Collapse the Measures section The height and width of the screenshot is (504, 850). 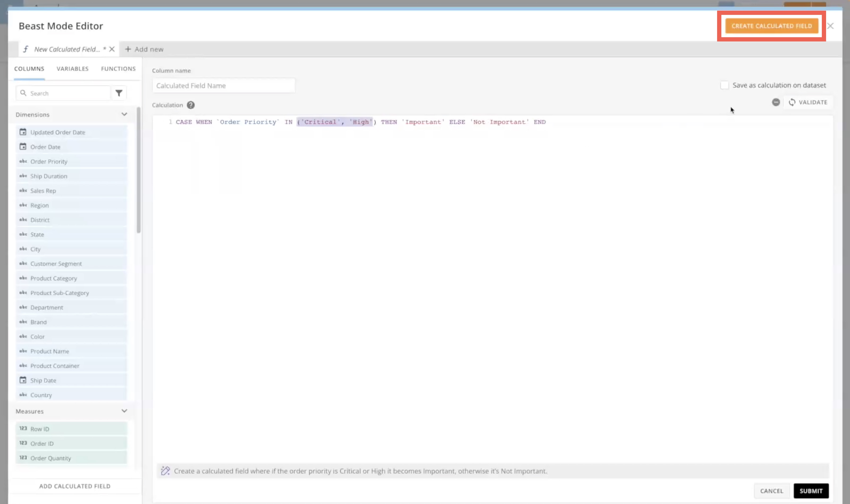click(x=124, y=411)
